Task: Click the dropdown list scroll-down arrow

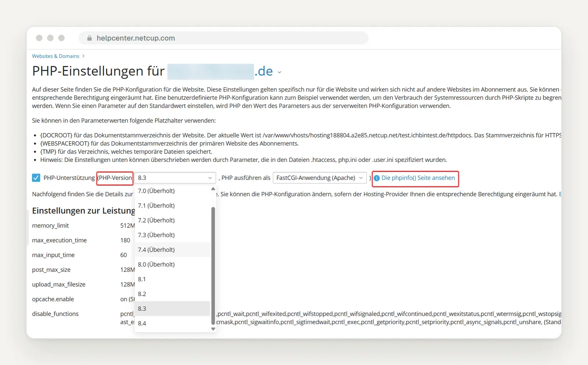Action: [213, 329]
